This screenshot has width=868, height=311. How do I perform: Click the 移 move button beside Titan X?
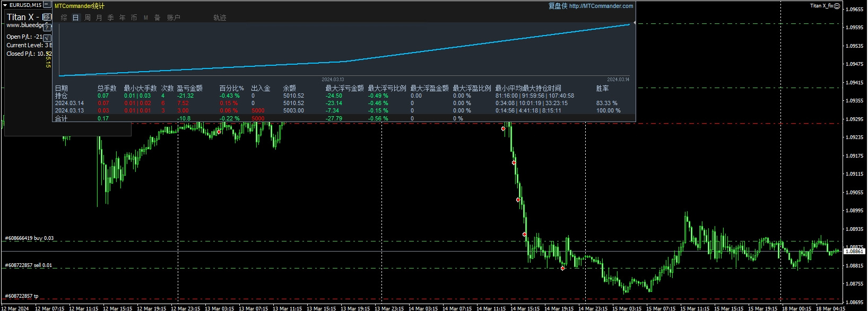(47, 17)
